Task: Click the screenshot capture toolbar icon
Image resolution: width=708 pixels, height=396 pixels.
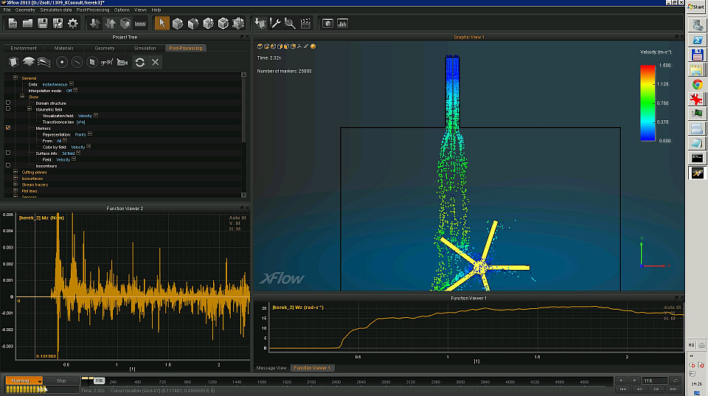Action: [x=327, y=23]
